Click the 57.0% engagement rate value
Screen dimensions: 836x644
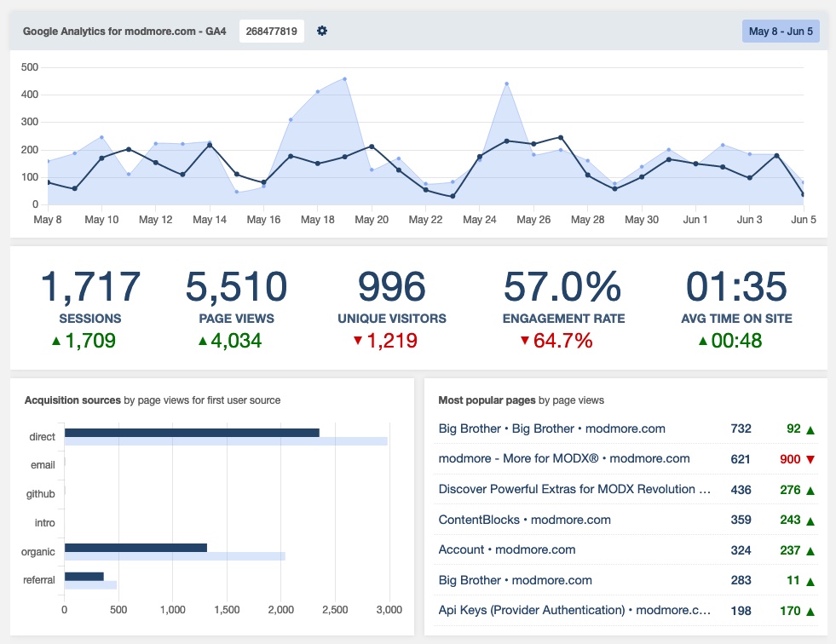563,287
